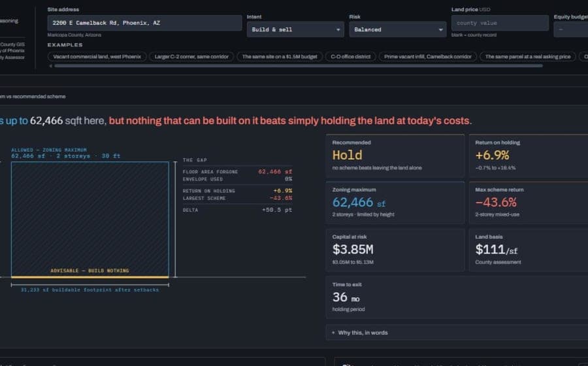Choose 'Larger C-2 corner, same corridor' example
The width and height of the screenshot is (588, 366).
pyautogui.click(x=191, y=57)
